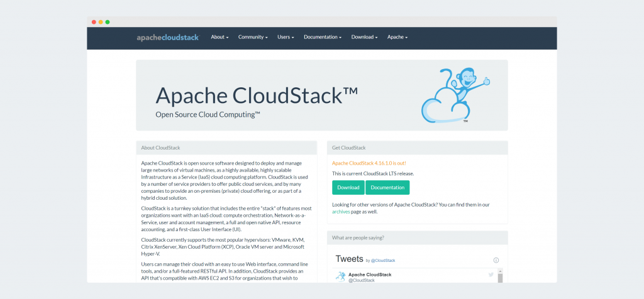The image size is (644, 299).
Task: Click the Twitter info icon
Action: coord(496,260)
